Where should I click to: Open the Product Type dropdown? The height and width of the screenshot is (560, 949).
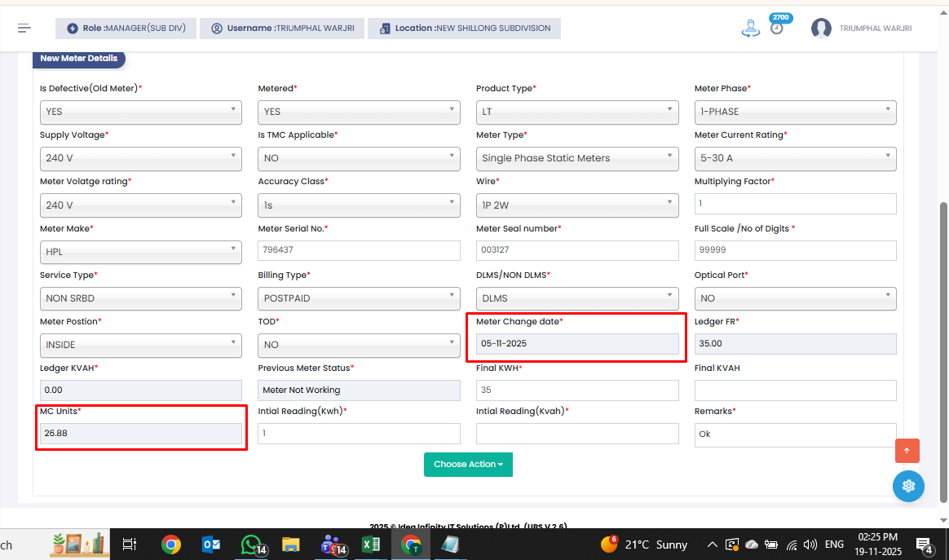pyautogui.click(x=577, y=112)
